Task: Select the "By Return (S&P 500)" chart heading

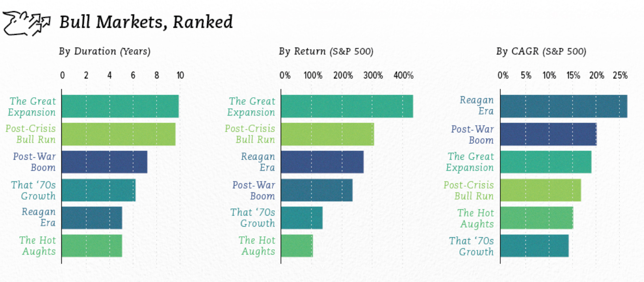Action: click(326, 51)
